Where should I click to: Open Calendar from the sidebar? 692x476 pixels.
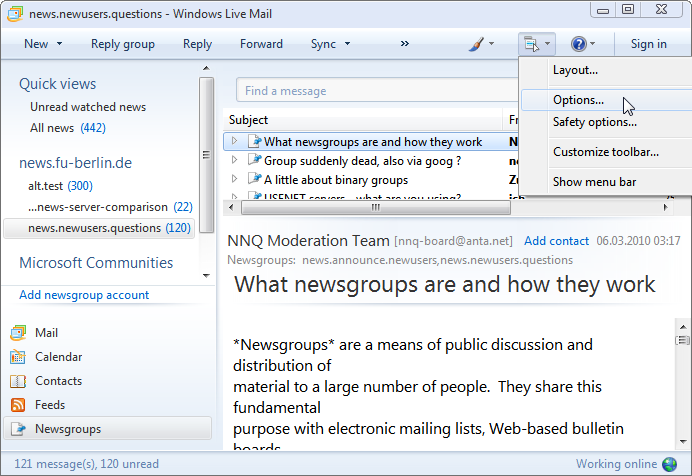(58, 357)
